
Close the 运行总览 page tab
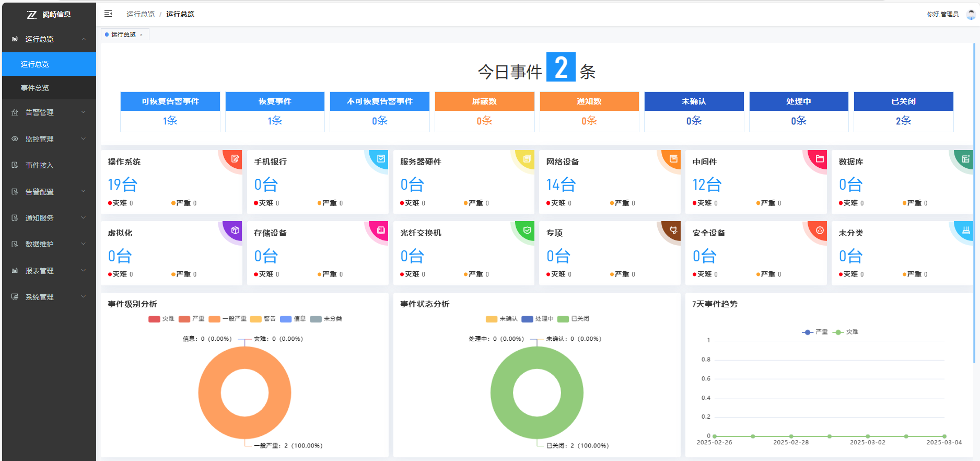[141, 35]
